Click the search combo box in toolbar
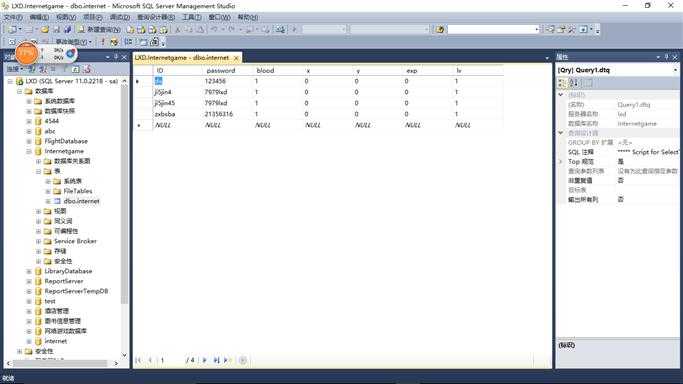 click(493, 29)
